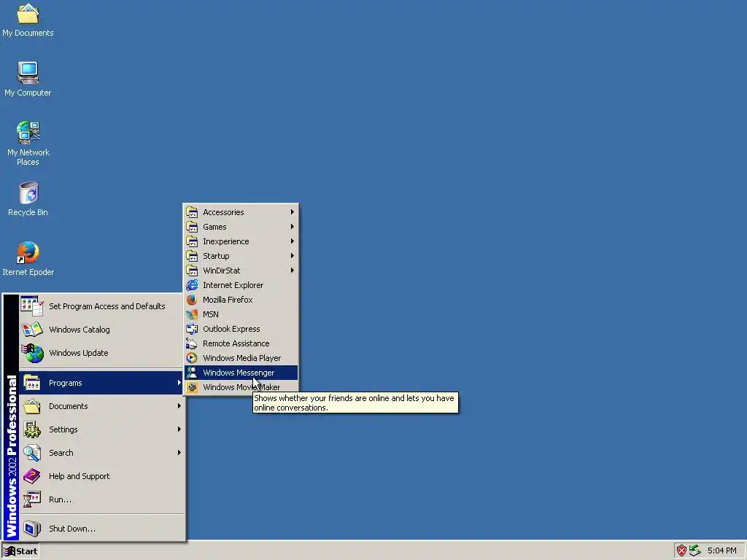The image size is (747, 560).
Task: Click the Windows Catalog icon
Action: [32, 330]
